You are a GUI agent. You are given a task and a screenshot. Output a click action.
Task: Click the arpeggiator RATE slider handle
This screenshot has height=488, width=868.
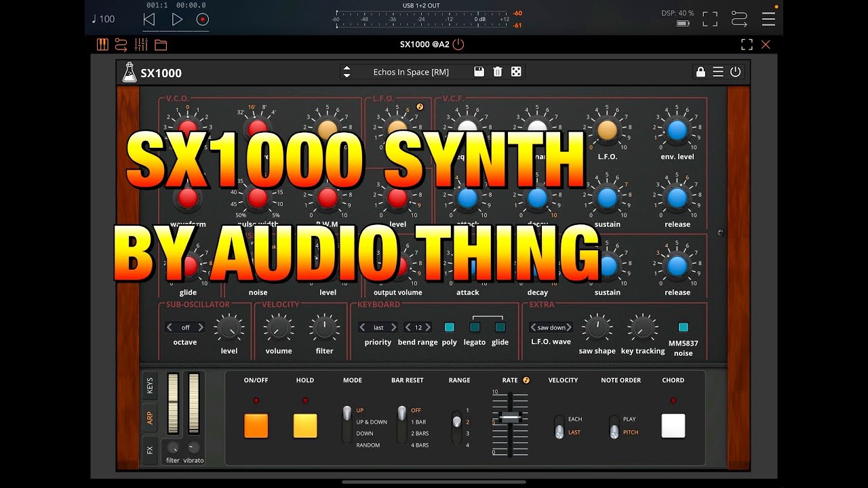(510, 418)
